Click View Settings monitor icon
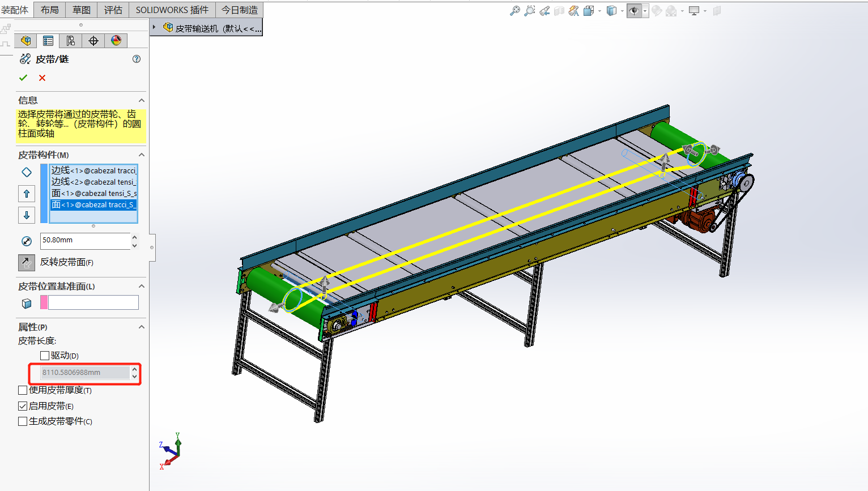Image resolution: width=868 pixels, height=491 pixels. pyautogui.click(x=694, y=11)
